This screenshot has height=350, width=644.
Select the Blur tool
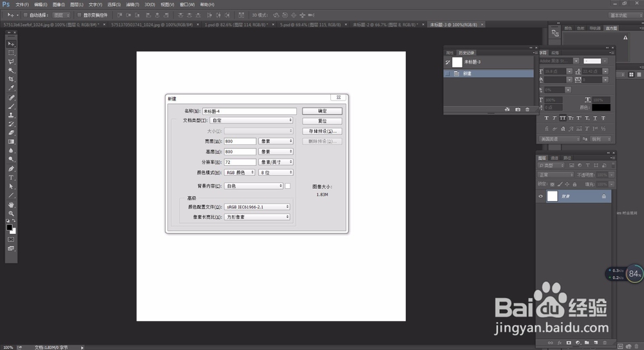(x=11, y=151)
